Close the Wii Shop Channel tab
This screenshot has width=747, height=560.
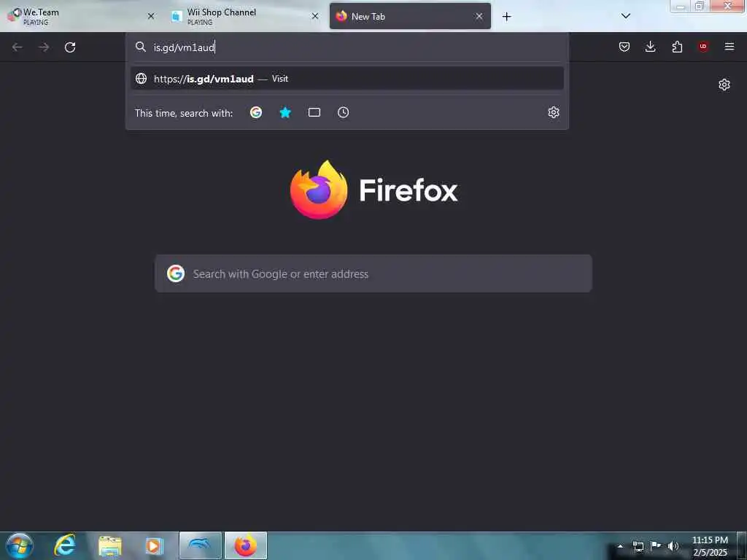point(315,16)
